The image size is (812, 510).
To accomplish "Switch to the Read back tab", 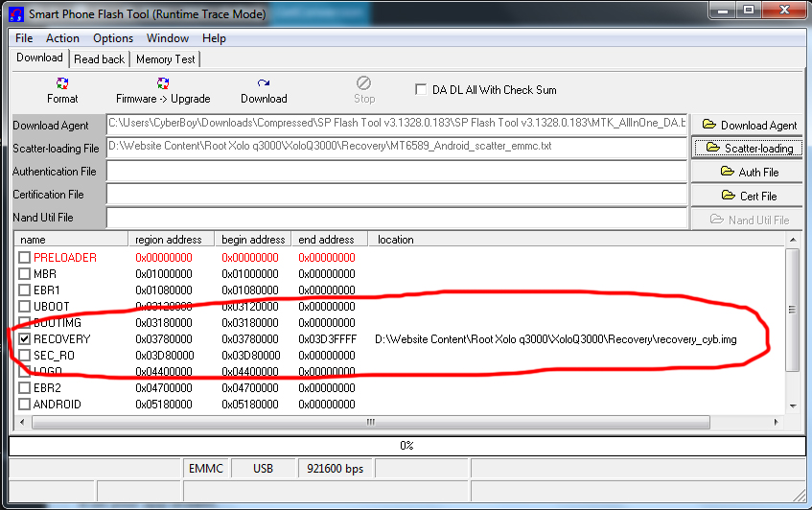I will tap(100, 59).
